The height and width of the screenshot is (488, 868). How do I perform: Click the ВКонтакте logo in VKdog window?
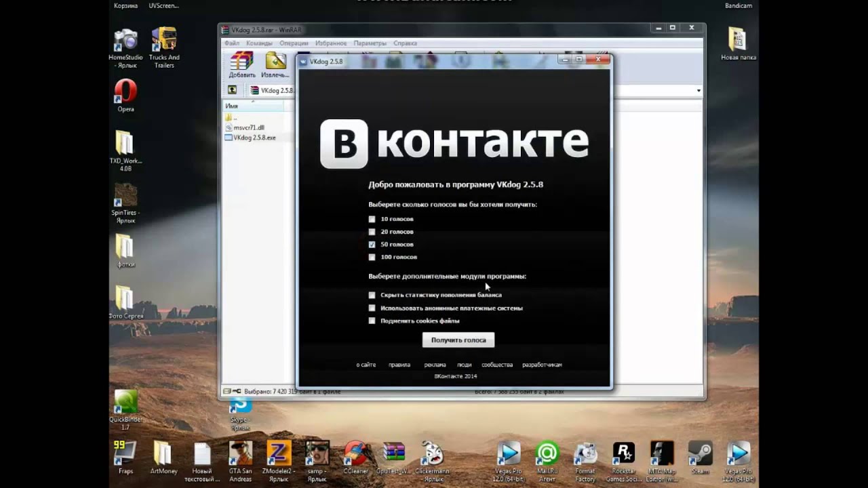pos(454,143)
